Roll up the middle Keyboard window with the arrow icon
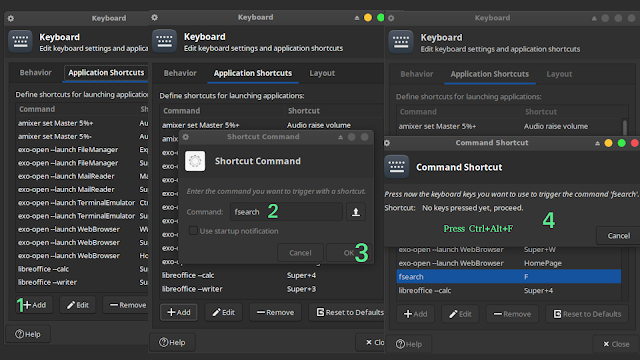Image resolution: width=640 pixels, height=360 pixels. pyautogui.click(x=357, y=18)
